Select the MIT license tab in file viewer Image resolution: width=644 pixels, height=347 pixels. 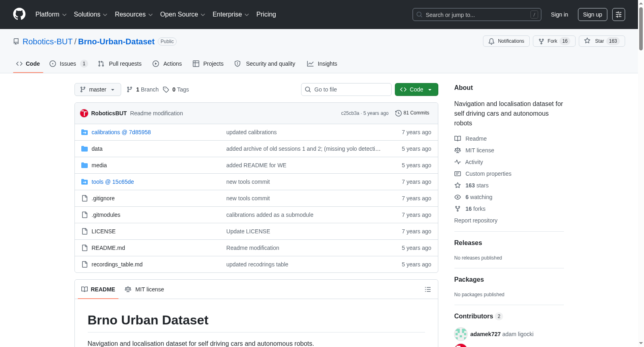[144, 289]
